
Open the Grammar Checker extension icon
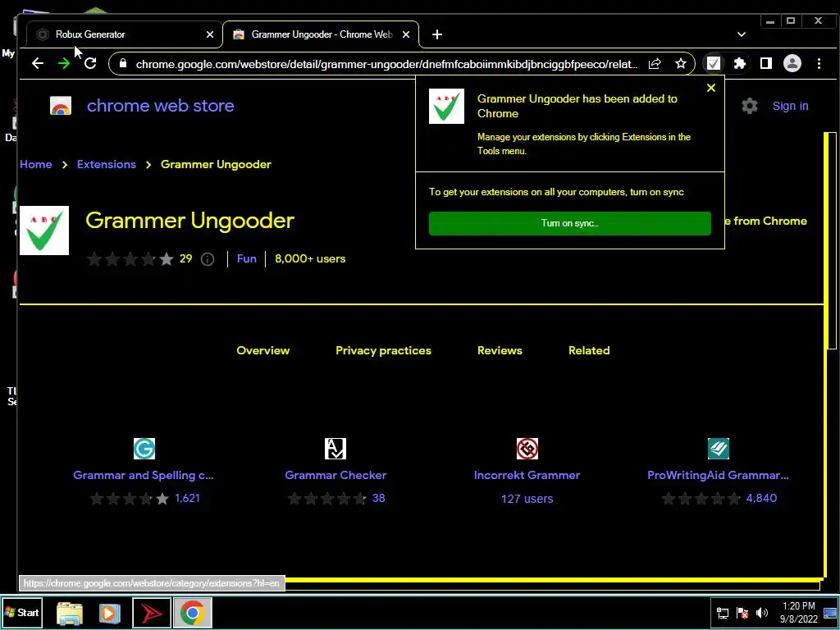pos(336,449)
